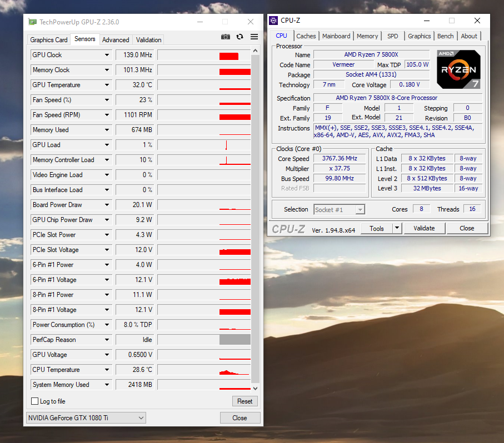The width and height of the screenshot is (504, 443).
Task: Click the AMD Ryzen 7 5800X name field
Action: pyautogui.click(x=372, y=54)
